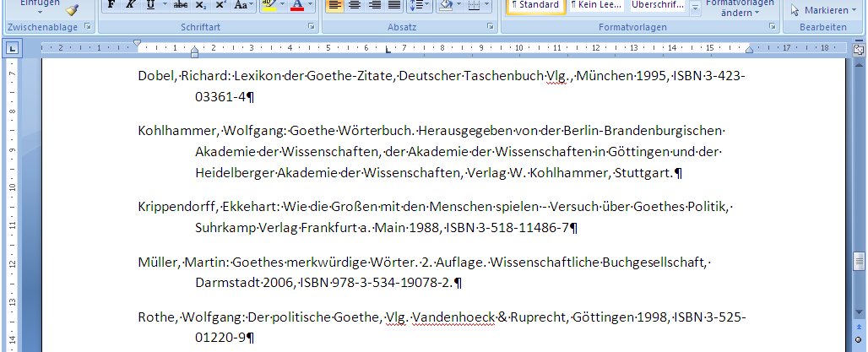Click the Select Browse Object circle button
This screenshot has width=868, height=352.
[x=860, y=339]
